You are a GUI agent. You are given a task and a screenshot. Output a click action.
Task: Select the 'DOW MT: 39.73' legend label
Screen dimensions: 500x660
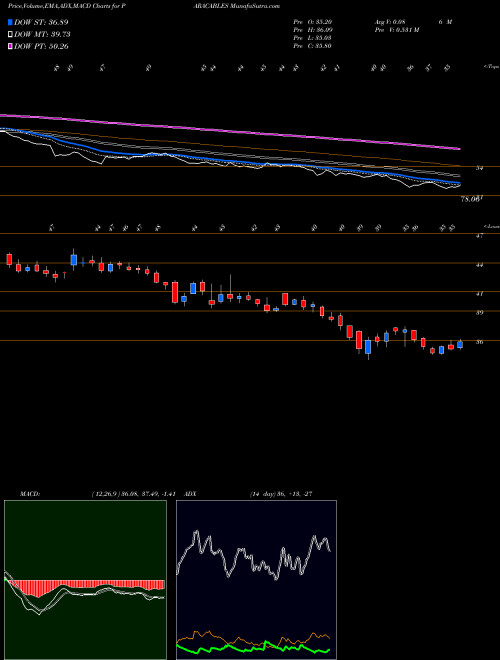[x=42, y=35]
